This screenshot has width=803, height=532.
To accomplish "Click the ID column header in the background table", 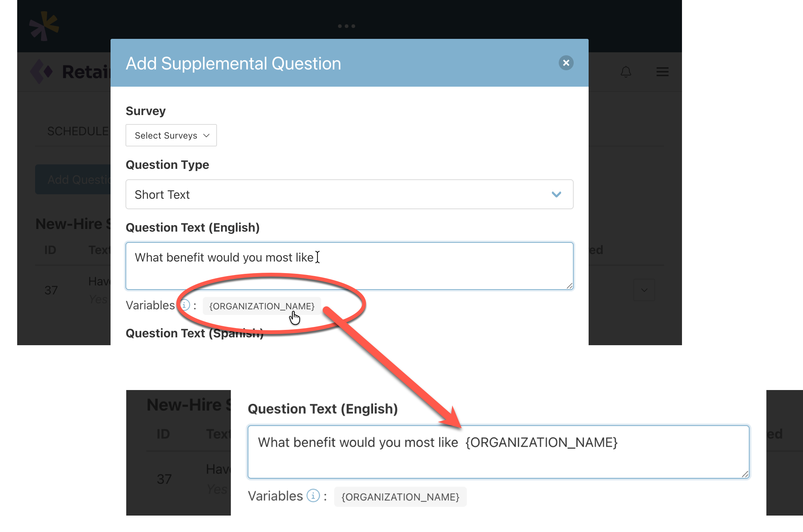I will pos(50,250).
